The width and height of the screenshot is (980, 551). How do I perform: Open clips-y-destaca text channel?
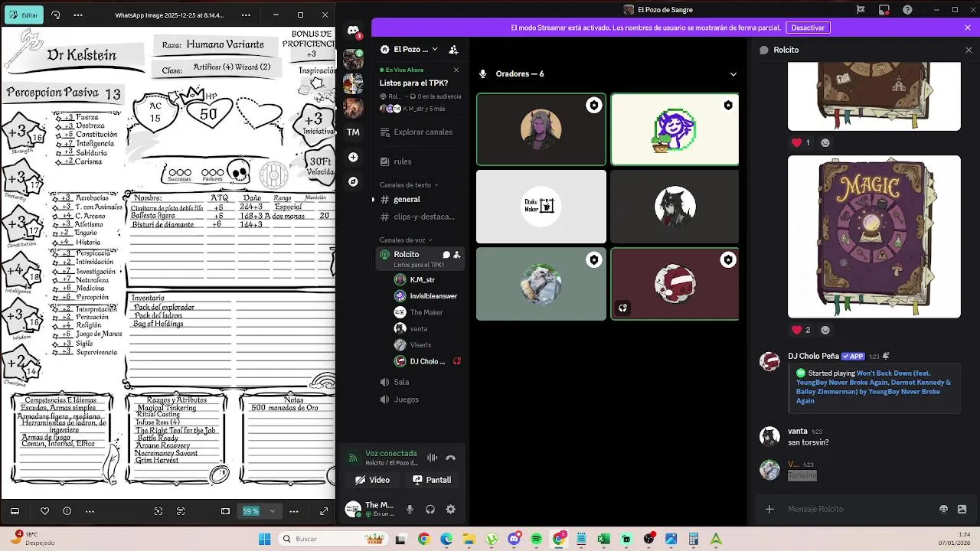tap(420, 217)
